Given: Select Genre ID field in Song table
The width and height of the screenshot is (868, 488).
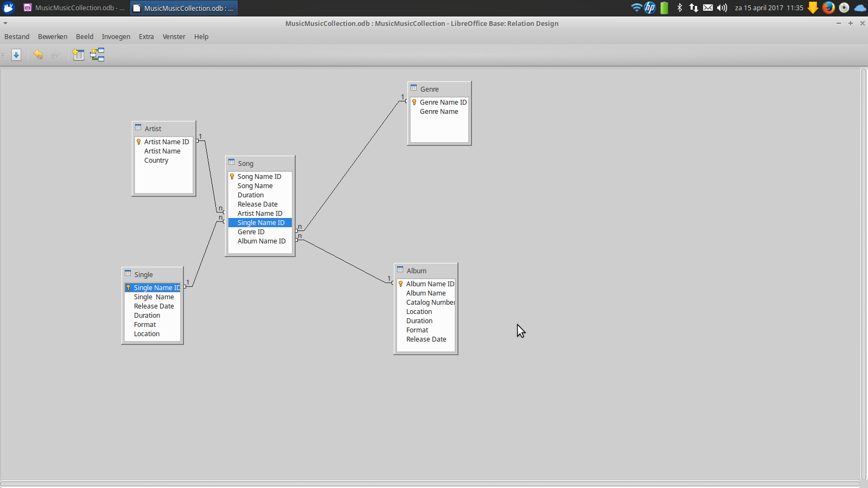Looking at the screenshot, I should pos(251,232).
